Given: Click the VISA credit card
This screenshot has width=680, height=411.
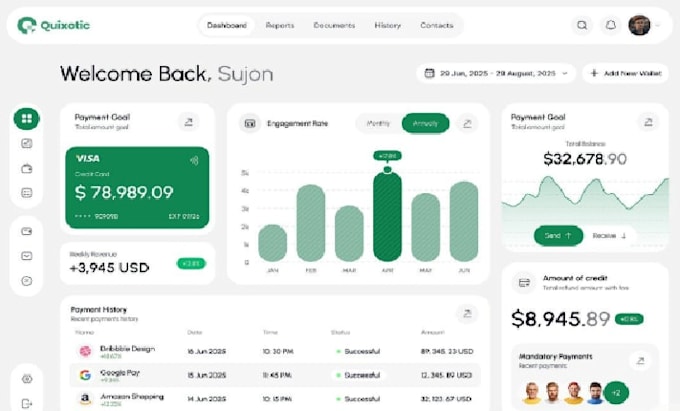Looking at the screenshot, I should pos(137,188).
